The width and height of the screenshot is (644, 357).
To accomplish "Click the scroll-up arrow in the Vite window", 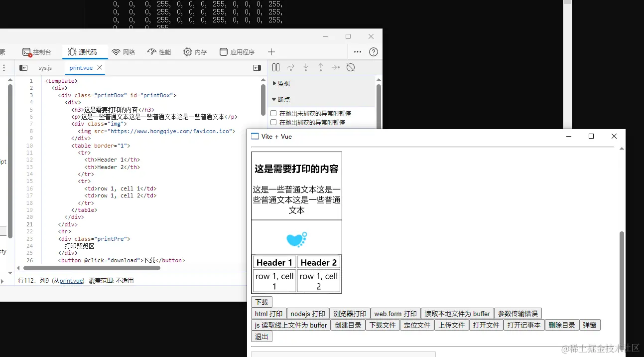I will point(622,148).
